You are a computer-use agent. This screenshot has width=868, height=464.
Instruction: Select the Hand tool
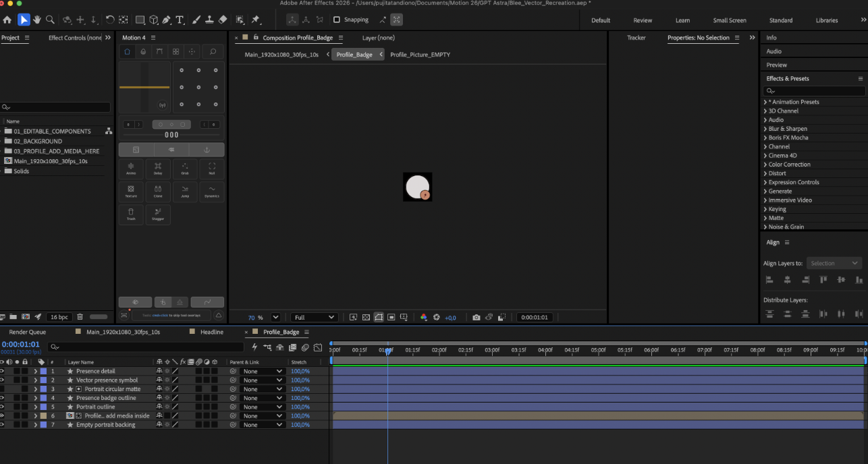[37, 20]
